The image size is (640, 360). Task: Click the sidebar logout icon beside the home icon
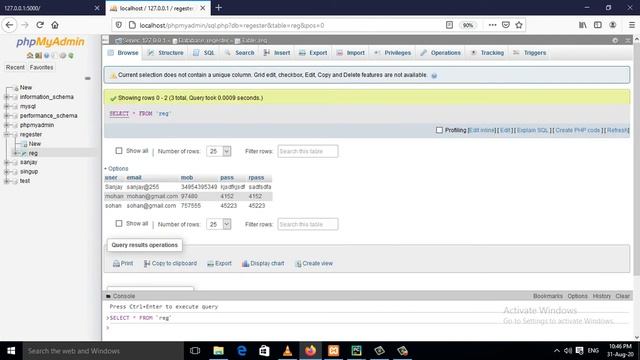pos(38,56)
